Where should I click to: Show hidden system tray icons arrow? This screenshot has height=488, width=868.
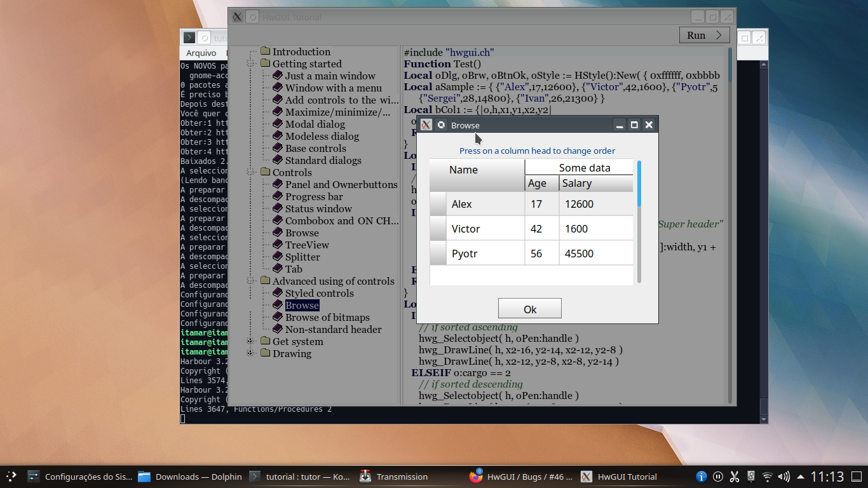800,477
